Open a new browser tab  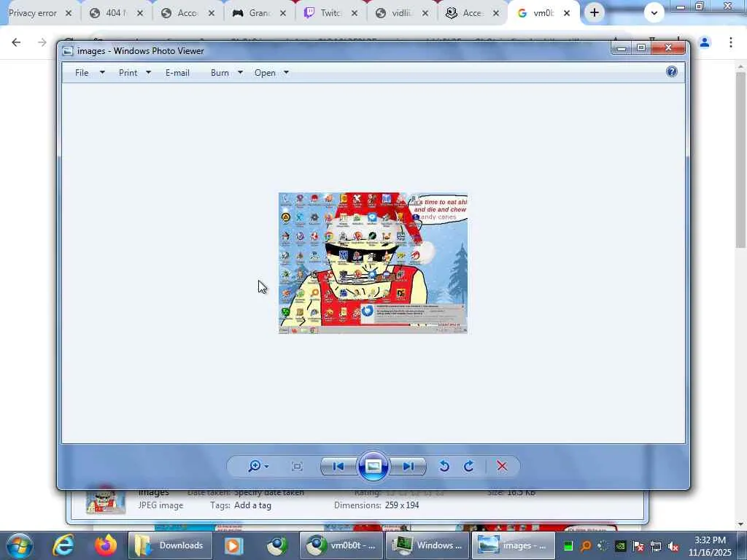click(594, 13)
